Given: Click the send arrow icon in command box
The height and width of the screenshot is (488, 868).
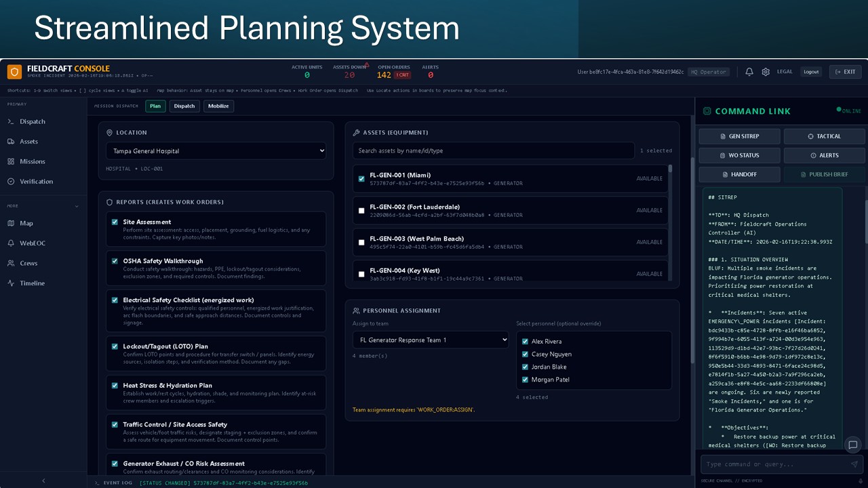Looking at the screenshot, I should (854, 464).
